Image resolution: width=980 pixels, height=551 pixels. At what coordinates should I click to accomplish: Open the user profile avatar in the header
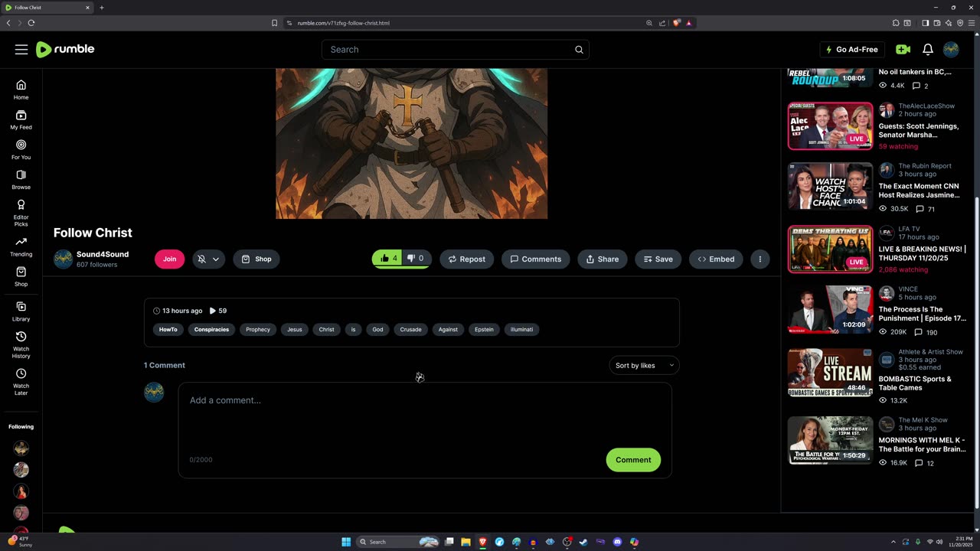click(951, 50)
